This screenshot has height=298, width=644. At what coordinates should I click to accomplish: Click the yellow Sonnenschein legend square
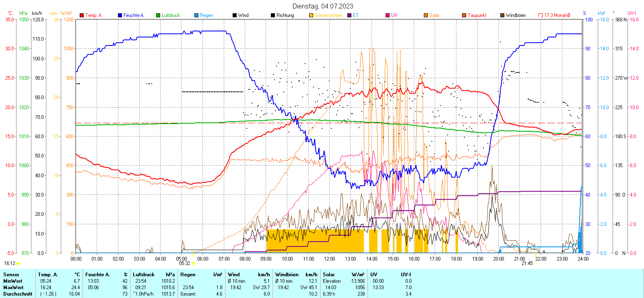pos(311,15)
